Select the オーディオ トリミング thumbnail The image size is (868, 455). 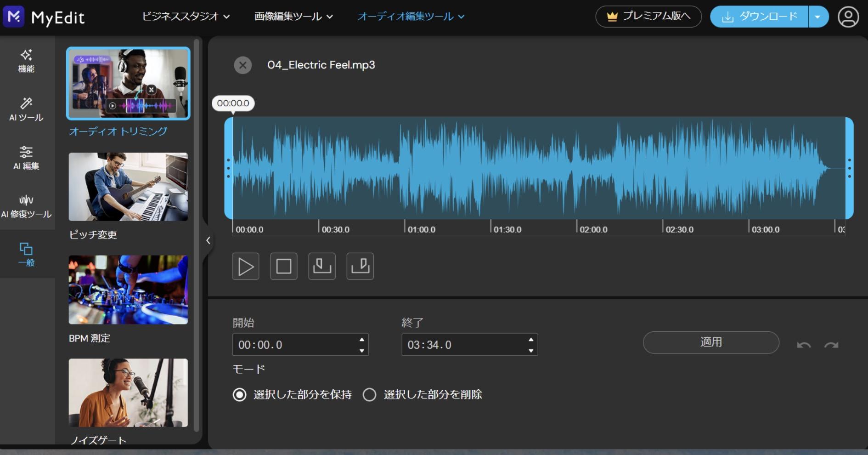[x=128, y=83]
